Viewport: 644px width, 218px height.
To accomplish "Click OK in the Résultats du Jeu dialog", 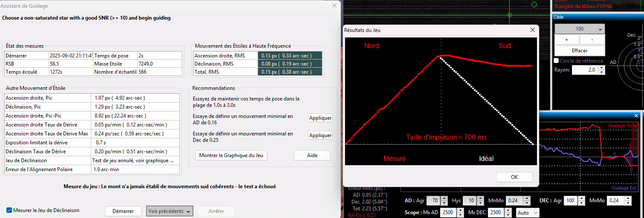I will (x=514, y=177).
